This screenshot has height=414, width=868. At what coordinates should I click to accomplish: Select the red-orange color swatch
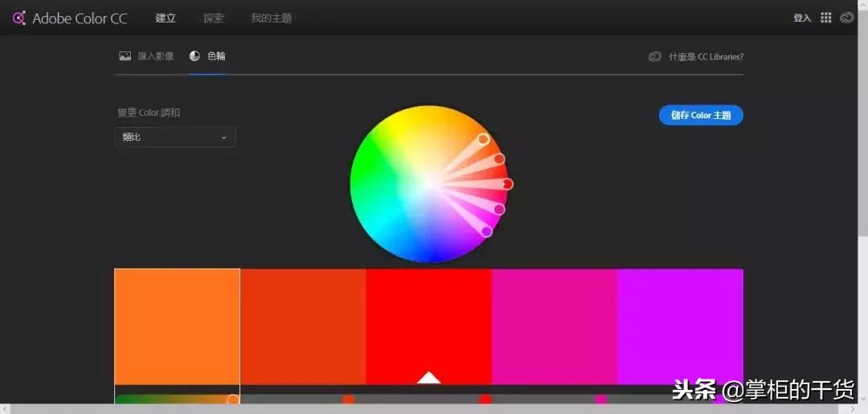(x=303, y=326)
